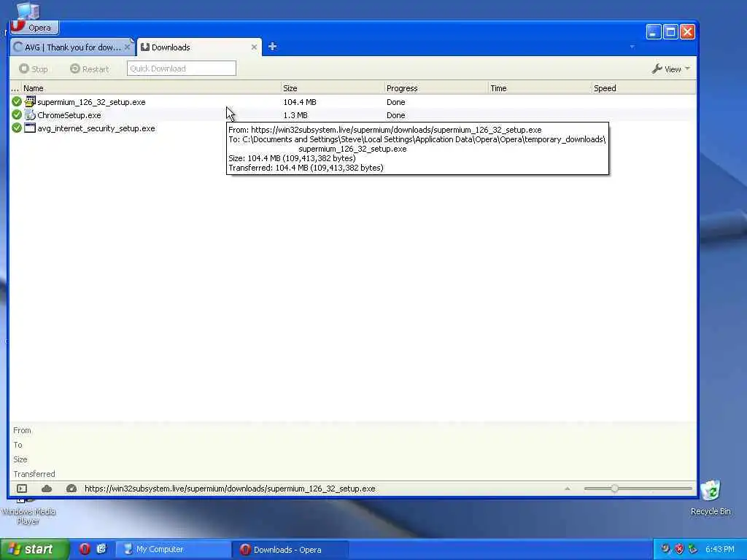
Task: Open a new tab with plus icon
Action: click(x=273, y=47)
